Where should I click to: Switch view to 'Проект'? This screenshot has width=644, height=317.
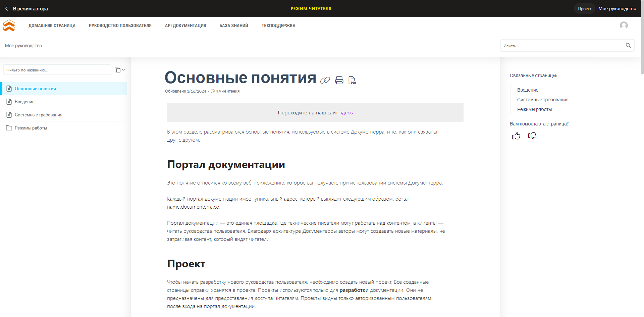(584, 8)
